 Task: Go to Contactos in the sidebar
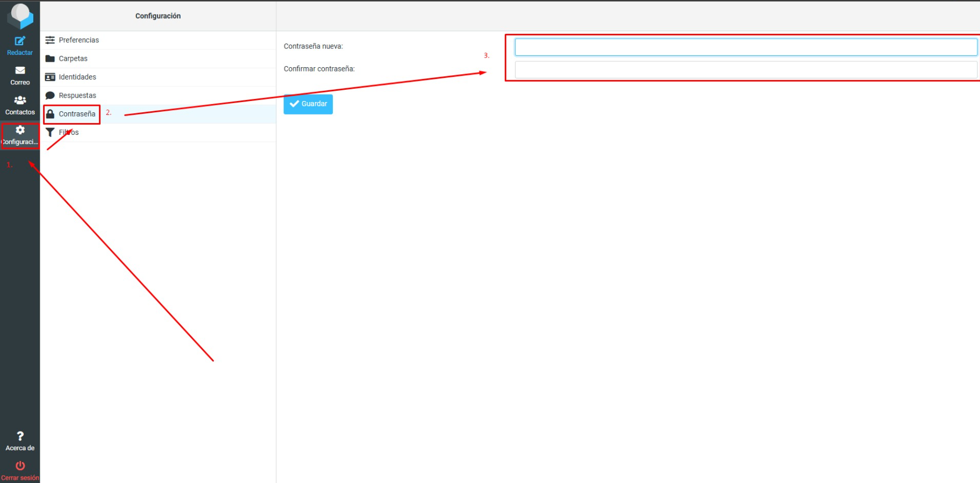[x=20, y=105]
